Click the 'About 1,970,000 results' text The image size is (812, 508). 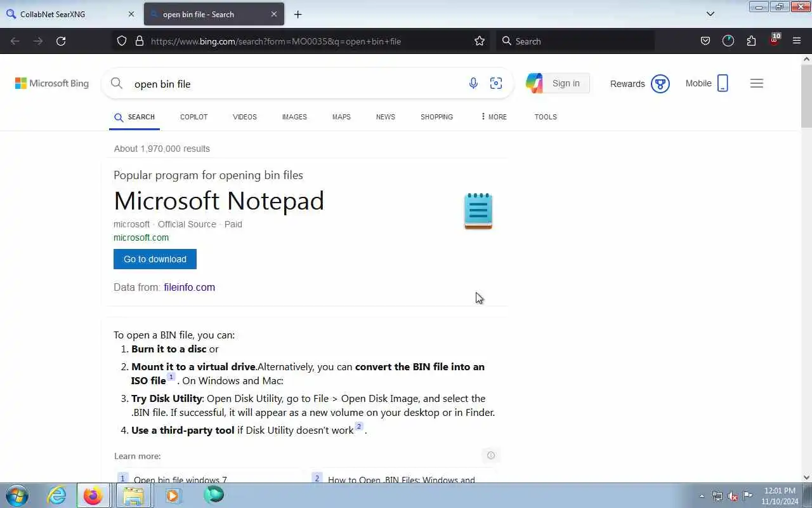(162, 149)
